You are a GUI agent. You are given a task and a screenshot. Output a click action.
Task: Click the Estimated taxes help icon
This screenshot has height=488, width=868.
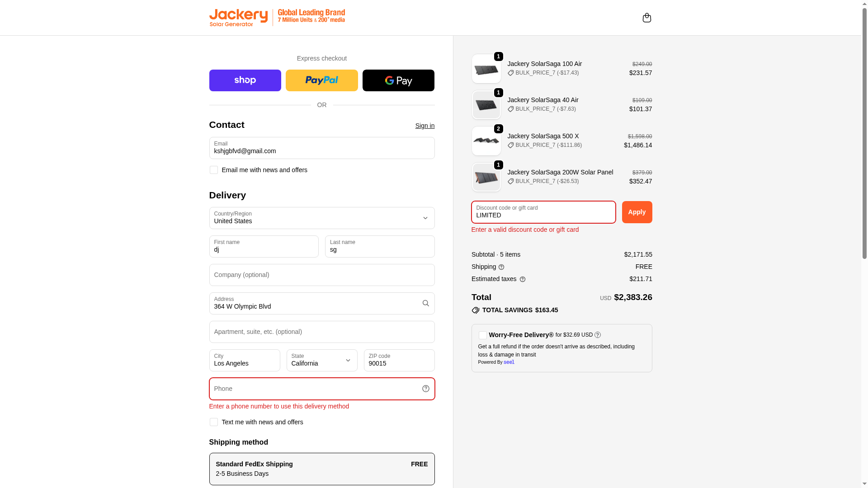(523, 279)
